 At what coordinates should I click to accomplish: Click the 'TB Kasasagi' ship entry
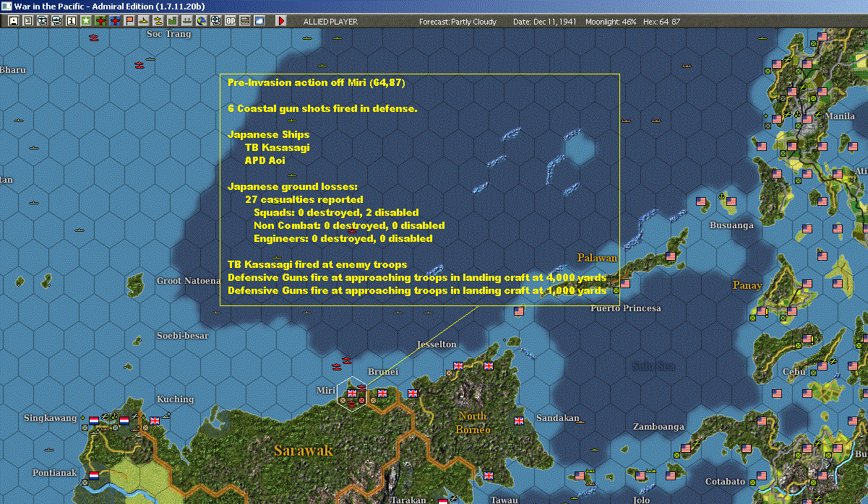[277, 148]
